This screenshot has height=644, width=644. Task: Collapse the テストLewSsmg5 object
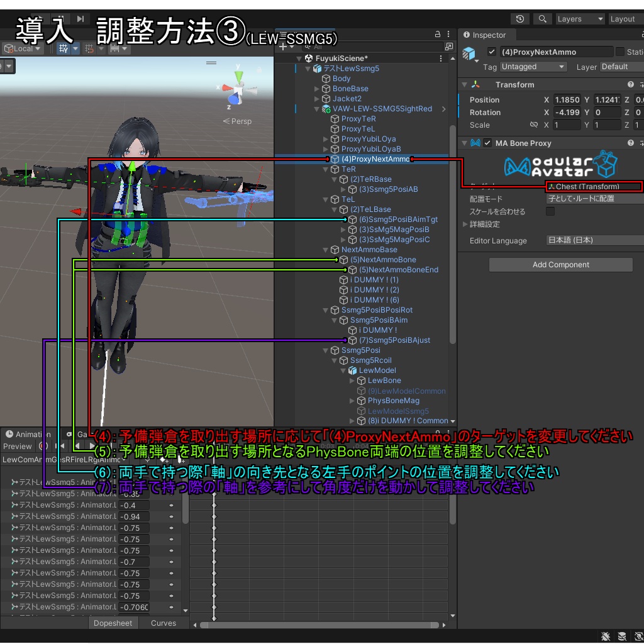(308, 69)
